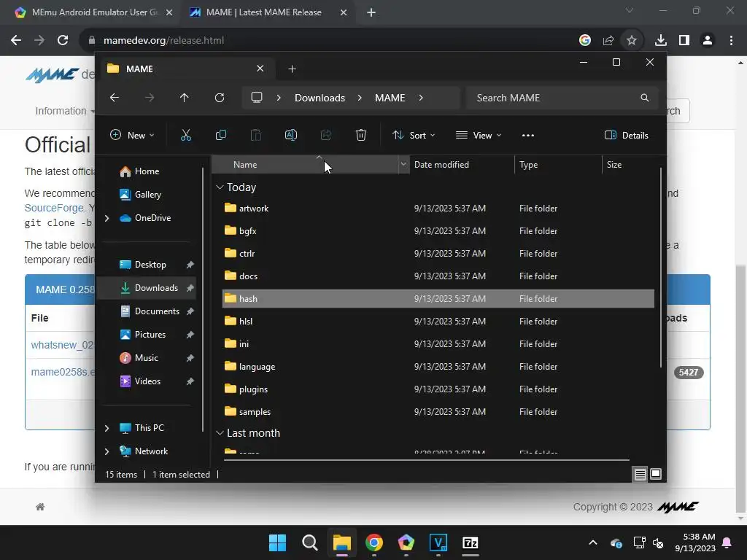Toggle the Details pane button
Image resolution: width=747 pixels, height=560 pixels.
[627, 135]
